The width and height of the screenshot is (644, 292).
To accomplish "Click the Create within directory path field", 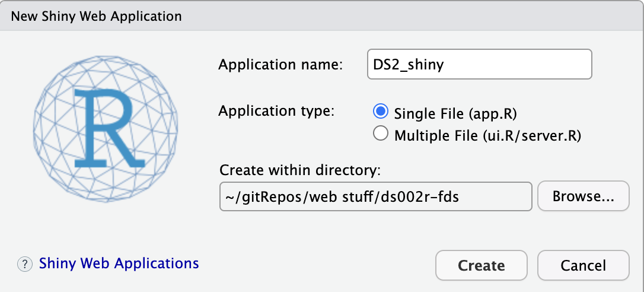I will point(376,196).
